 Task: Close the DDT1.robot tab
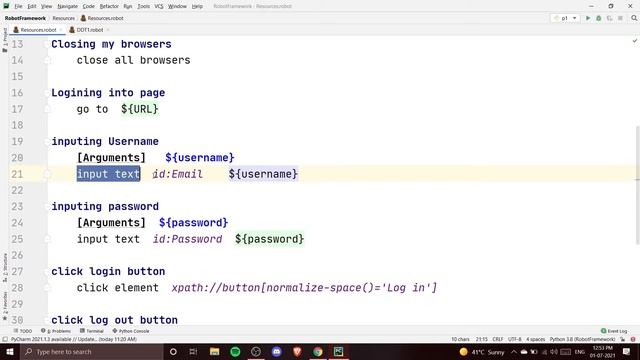108,30
